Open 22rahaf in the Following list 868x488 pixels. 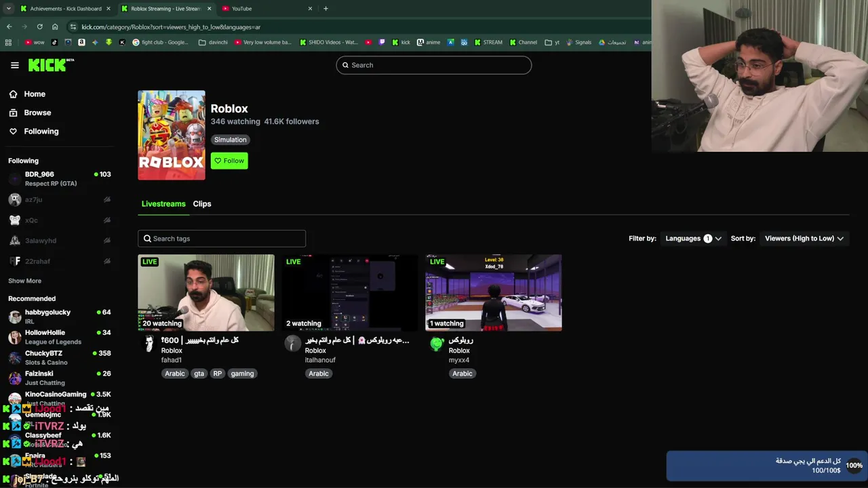pos(60,261)
